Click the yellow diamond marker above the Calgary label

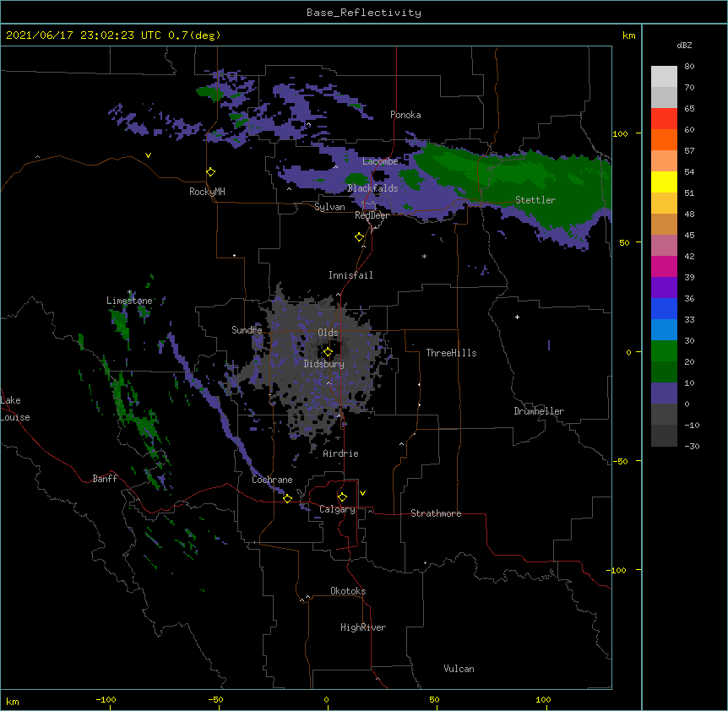tap(342, 497)
